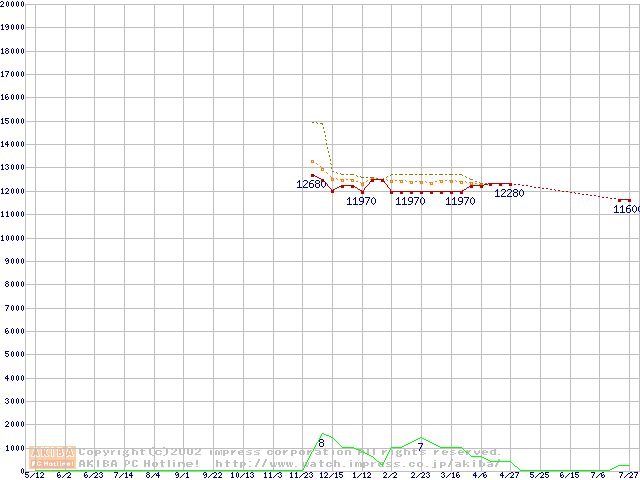Image resolution: width=640 pixels, height=480 pixels.
Task: Click the AKIBA logo icon
Action: tap(53, 458)
